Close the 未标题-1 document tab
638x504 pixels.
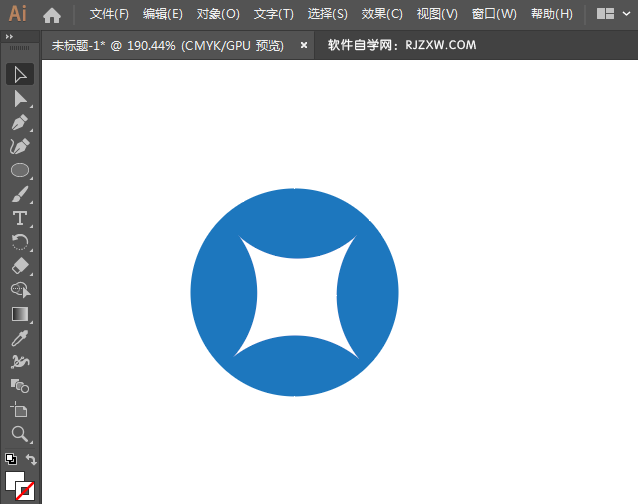[x=304, y=46]
